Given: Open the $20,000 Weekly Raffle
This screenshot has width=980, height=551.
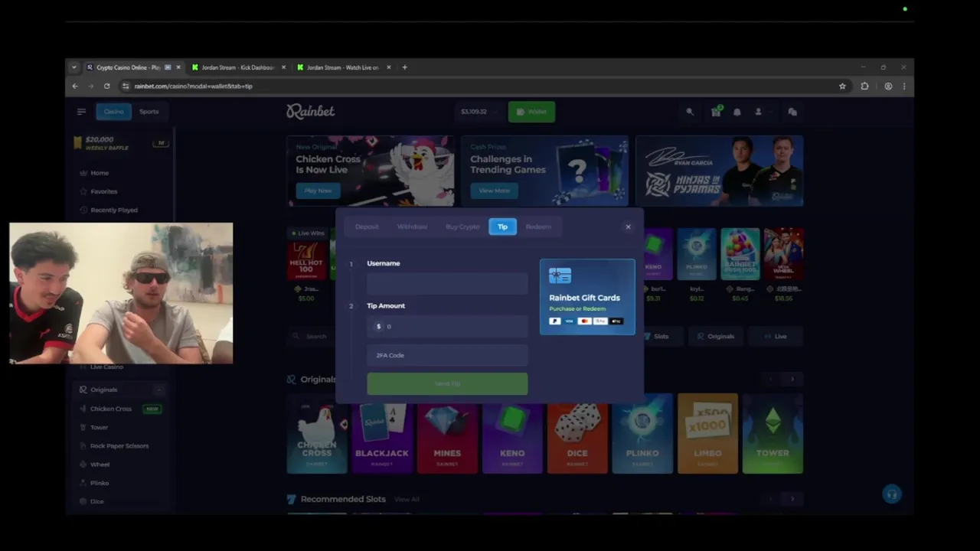Looking at the screenshot, I should click(120, 143).
